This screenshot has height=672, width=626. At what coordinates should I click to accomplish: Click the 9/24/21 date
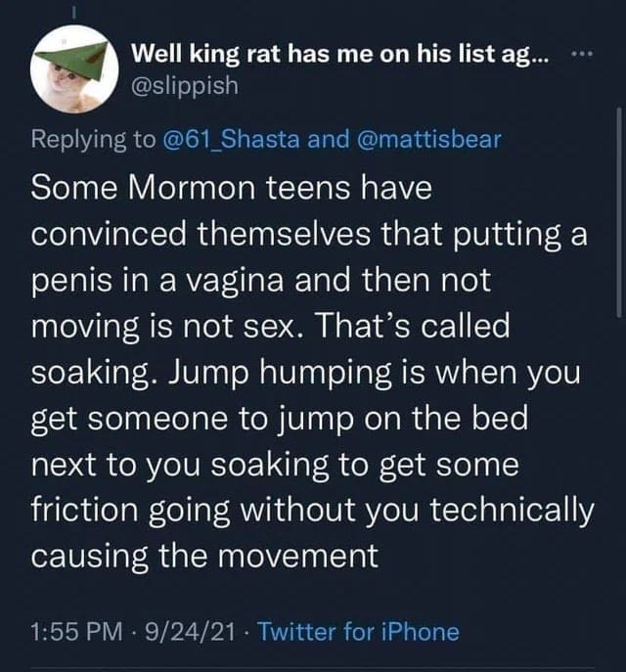click(x=186, y=632)
